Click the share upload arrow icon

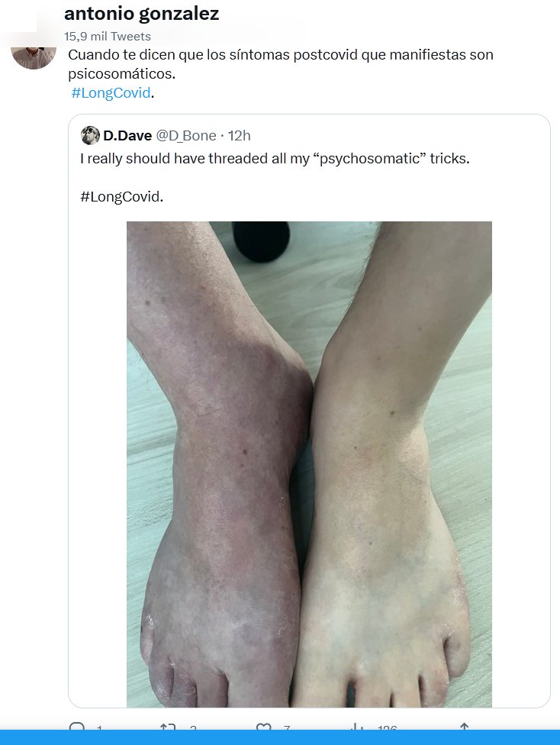[x=465, y=727]
